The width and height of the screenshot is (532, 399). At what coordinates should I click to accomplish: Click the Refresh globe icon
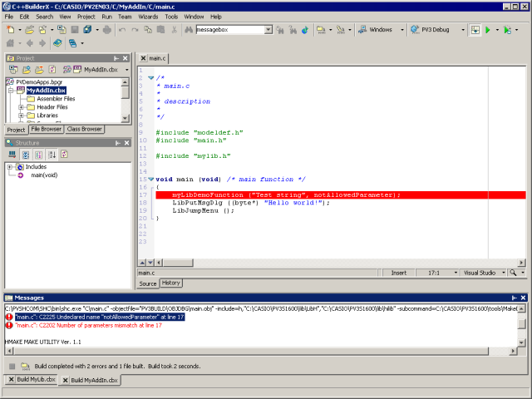coord(305,30)
